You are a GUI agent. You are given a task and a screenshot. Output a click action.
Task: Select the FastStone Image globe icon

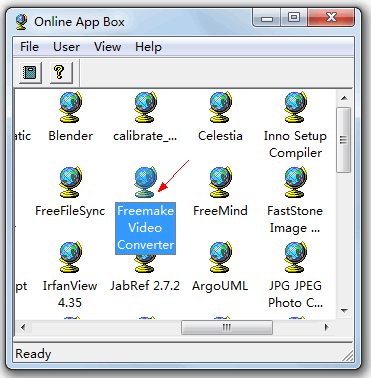295,182
